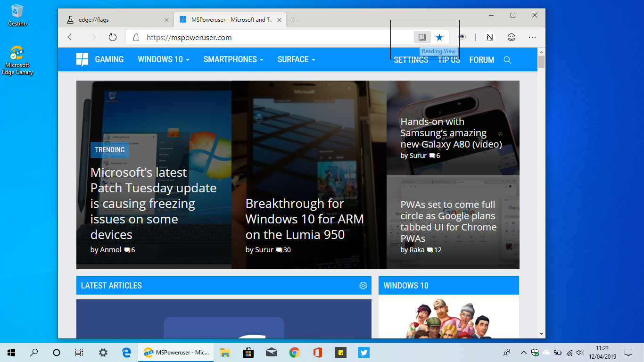Click author name Anmol
This screenshot has height=362, width=644.
pyautogui.click(x=111, y=250)
